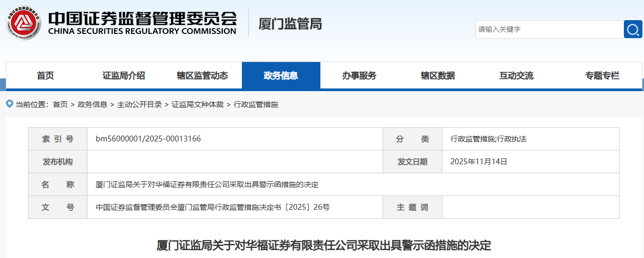The image size is (644, 258).
Task: Open the 首页 navigation tab
Action: tap(45, 76)
